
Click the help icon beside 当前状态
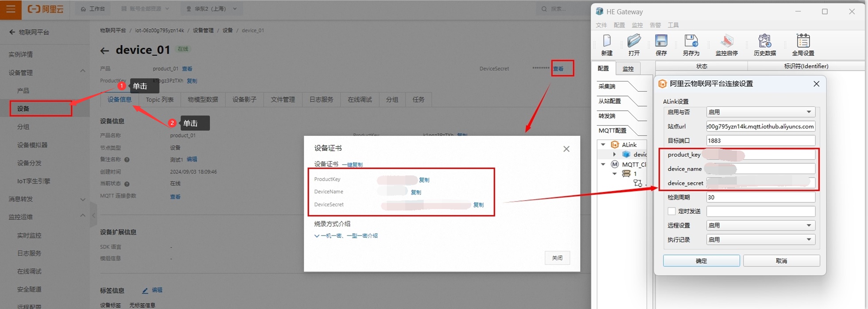click(x=127, y=184)
